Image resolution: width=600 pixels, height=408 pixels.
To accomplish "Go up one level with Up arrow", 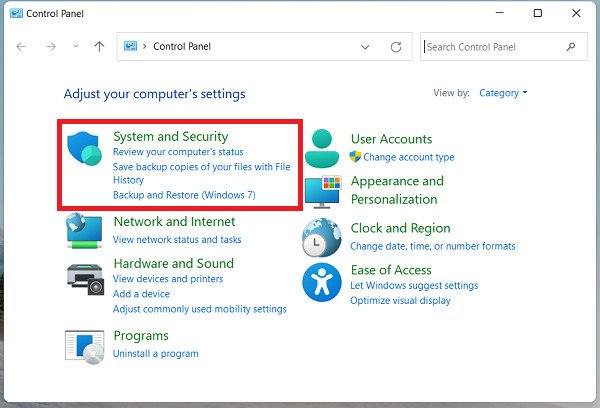I will pyautogui.click(x=98, y=46).
